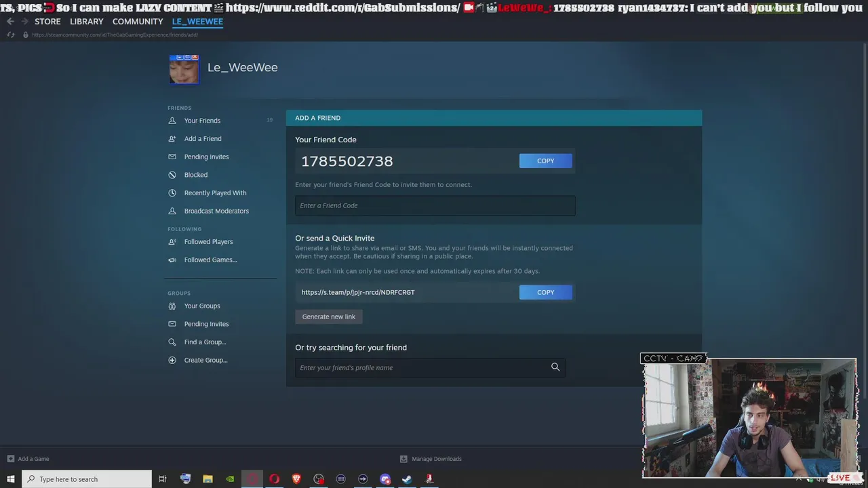
Task: Click the Followed Games megaphone icon
Action: (172, 260)
